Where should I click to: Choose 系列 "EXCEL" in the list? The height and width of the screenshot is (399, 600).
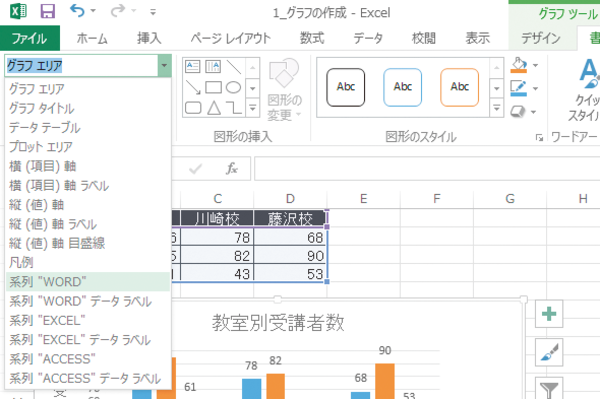coord(88,321)
